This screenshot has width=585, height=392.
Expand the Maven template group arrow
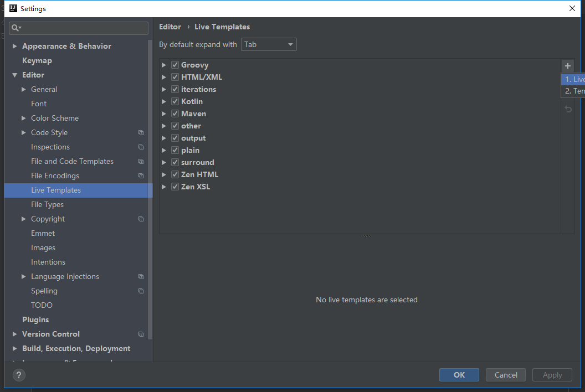pyautogui.click(x=164, y=114)
